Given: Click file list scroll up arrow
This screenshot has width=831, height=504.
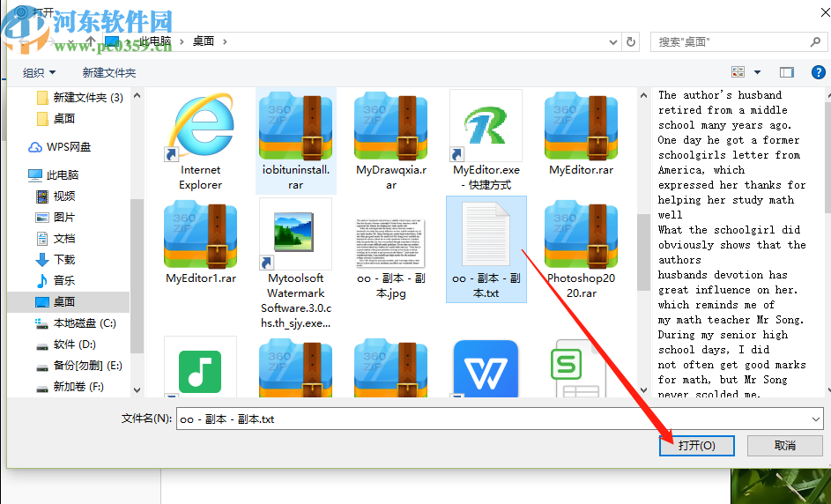Looking at the screenshot, I should point(643,96).
